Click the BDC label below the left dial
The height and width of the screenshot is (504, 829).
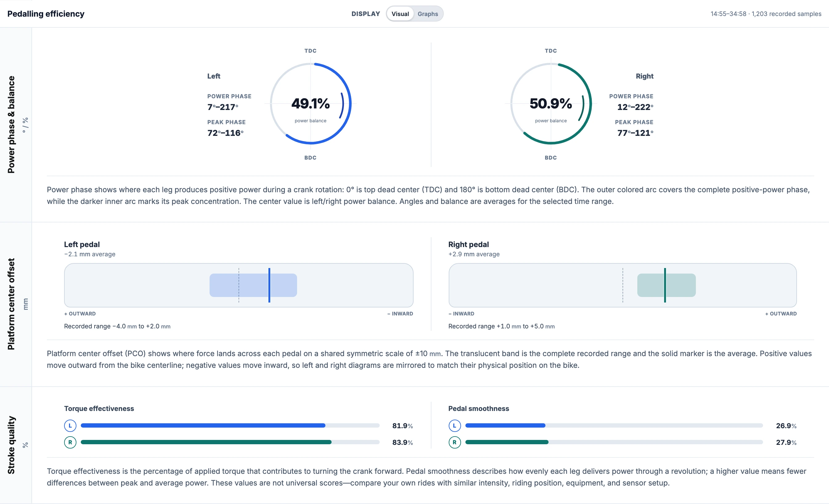pyautogui.click(x=311, y=158)
